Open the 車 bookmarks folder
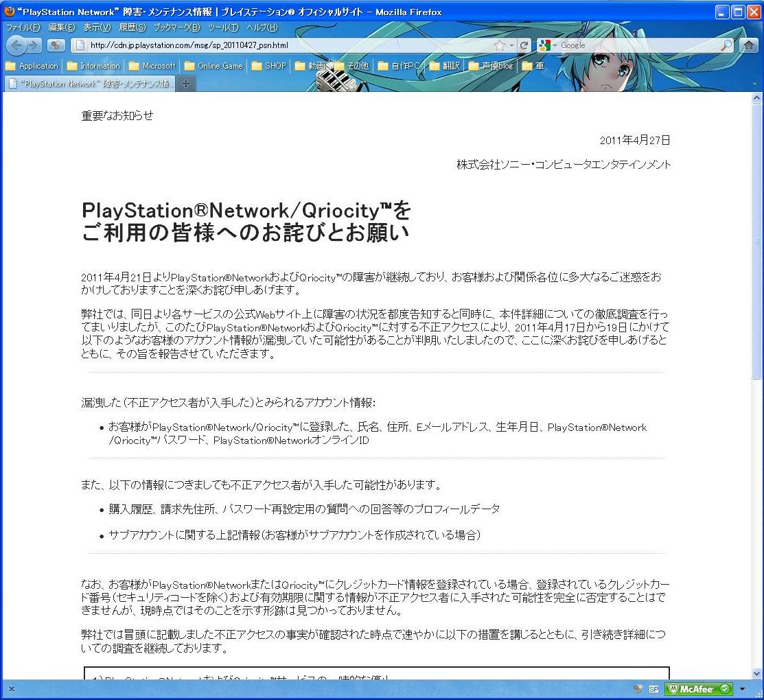The height and width of the screenshot is (700, 764). [x=533, y=66]
